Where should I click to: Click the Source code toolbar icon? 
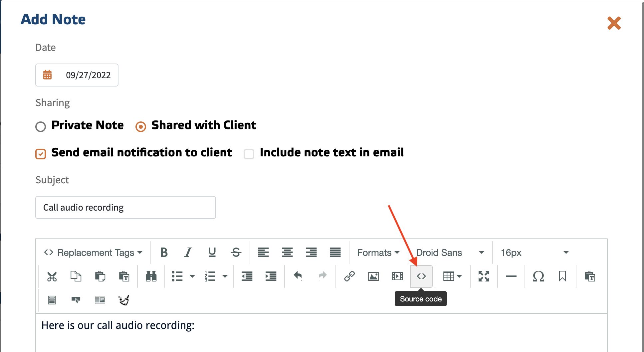(421, 276)
